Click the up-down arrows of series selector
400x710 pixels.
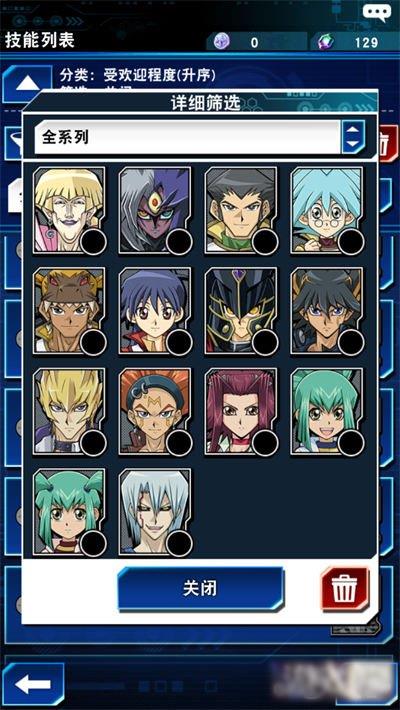(x=354, y=137)
